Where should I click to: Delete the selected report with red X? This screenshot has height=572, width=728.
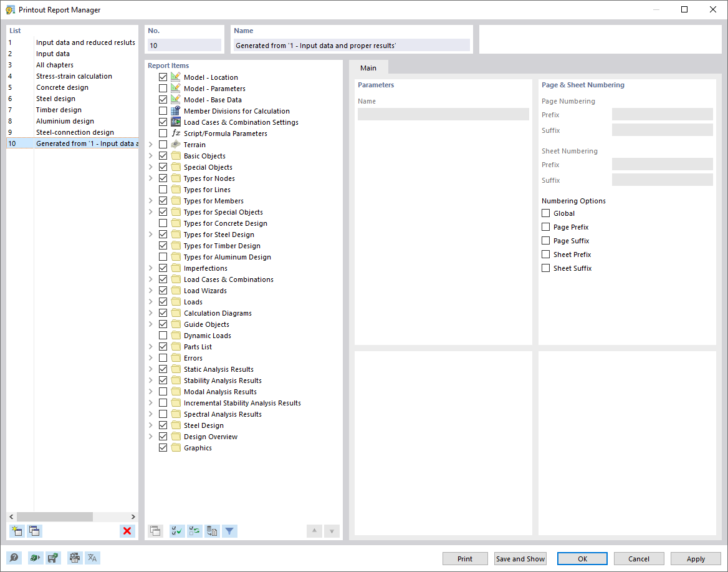(127, 531)
